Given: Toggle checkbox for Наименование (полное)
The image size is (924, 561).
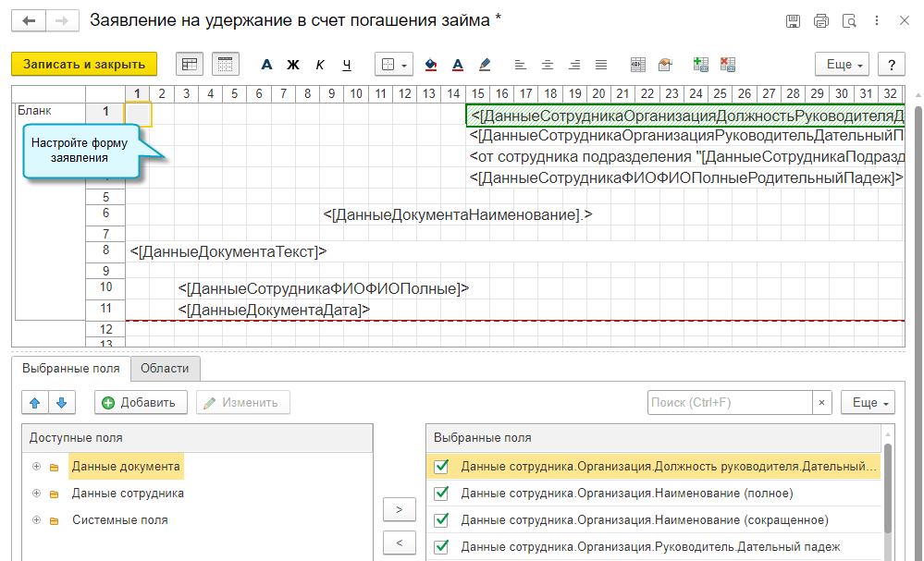Looking at the screenshot, I should click(441, 494).
